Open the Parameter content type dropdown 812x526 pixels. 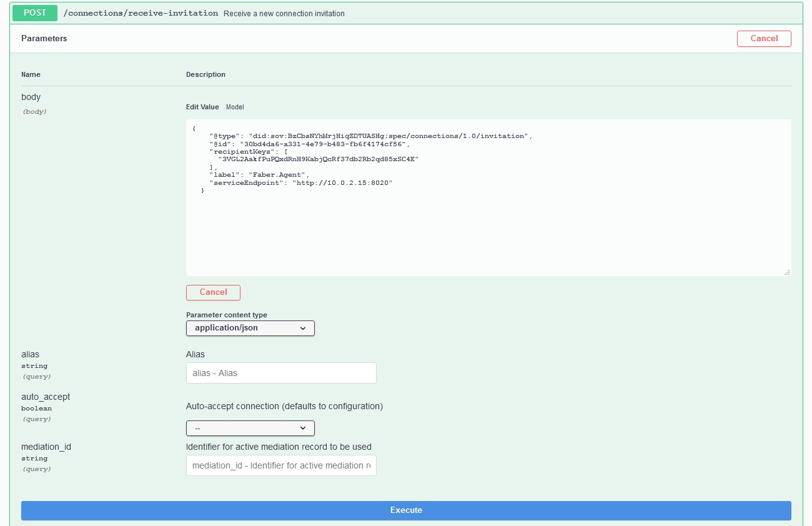(x=250, y=328)
